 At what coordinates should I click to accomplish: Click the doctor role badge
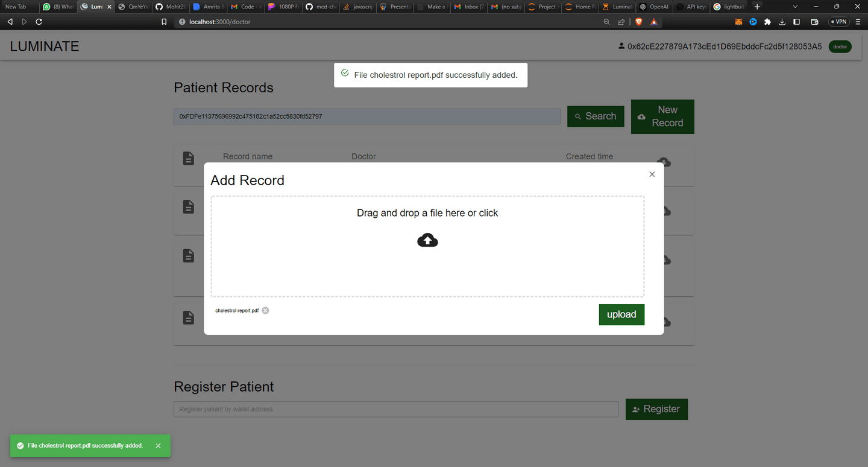tap(840, 46)
